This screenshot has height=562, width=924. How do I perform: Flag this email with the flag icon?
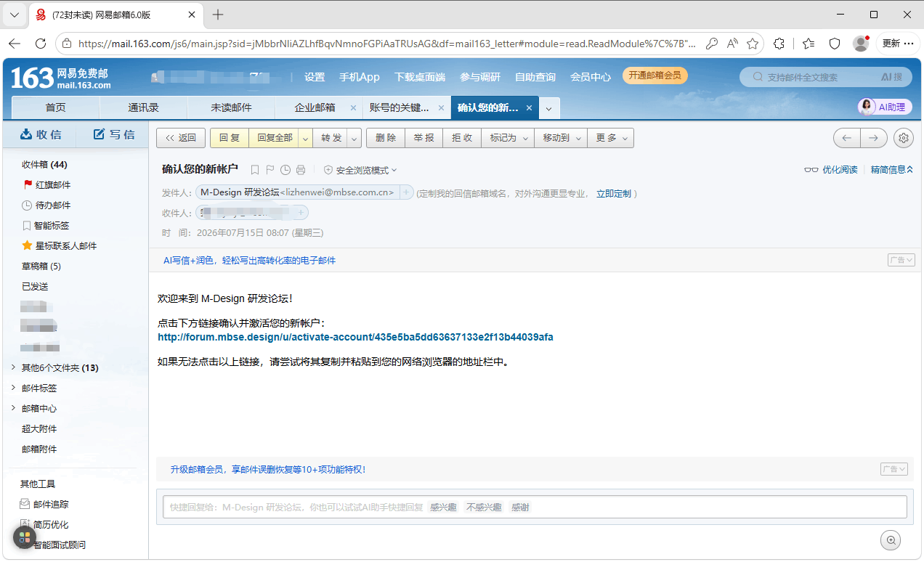(269, 170)
